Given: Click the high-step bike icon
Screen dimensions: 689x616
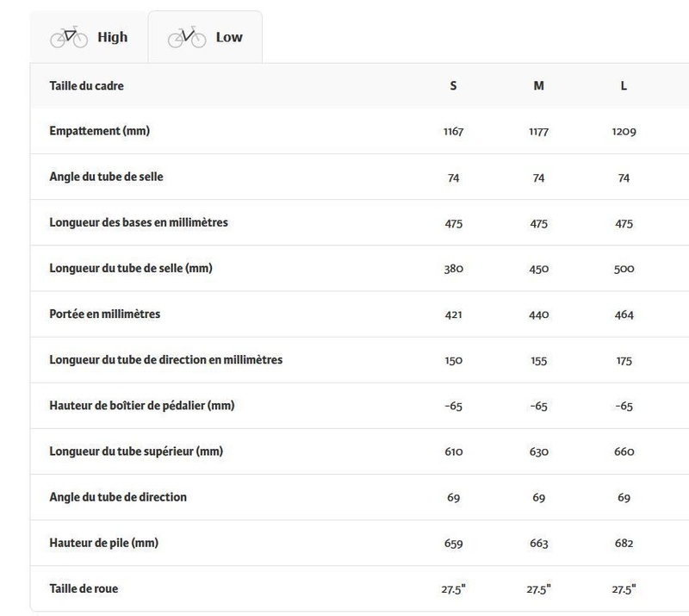Looking at the screenshot, I should coord(69,37).
